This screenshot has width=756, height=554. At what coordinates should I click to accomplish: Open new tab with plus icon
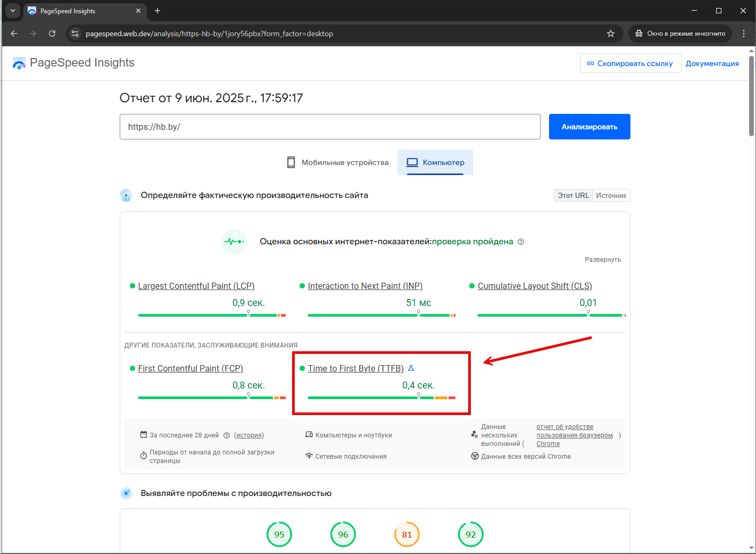point(157,11)
